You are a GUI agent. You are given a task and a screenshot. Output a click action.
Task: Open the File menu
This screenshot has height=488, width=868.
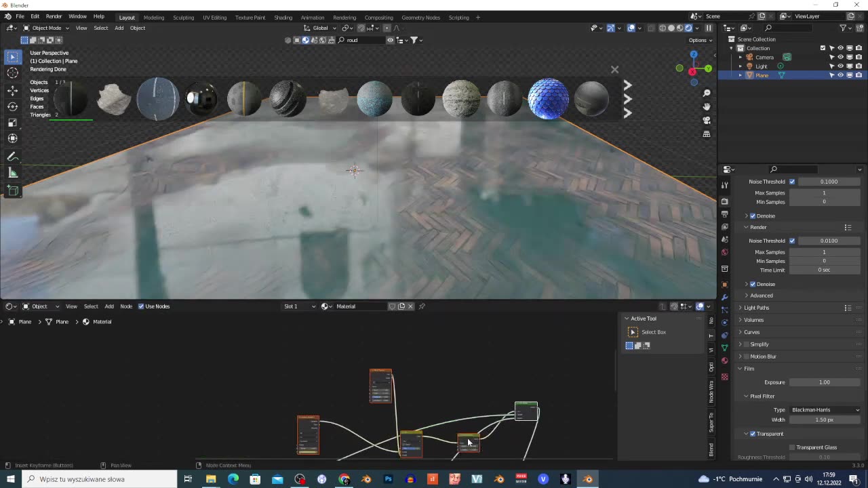[x=20, y=16]
